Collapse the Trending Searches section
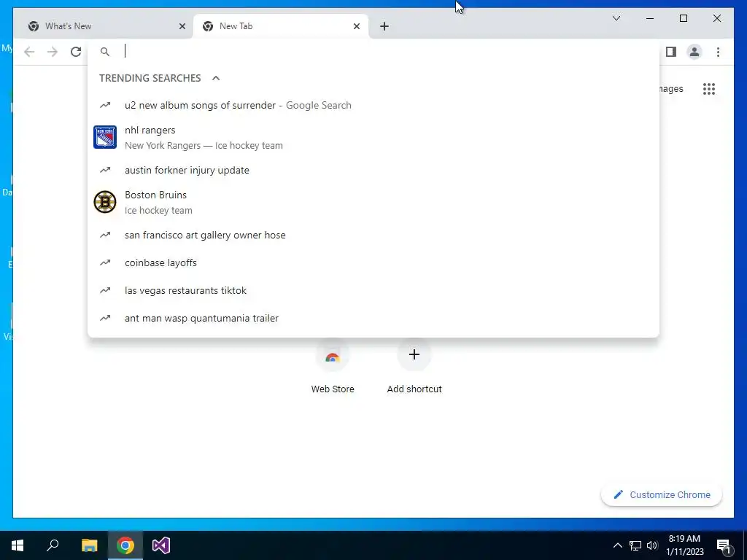The image size is (747, 560). point(216,78)
